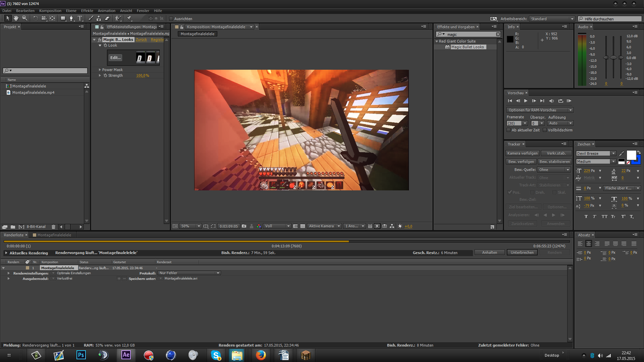This screenshot has width=644, height=362.
Task: Click the Edit... button for Look
Action: point(115,57)
